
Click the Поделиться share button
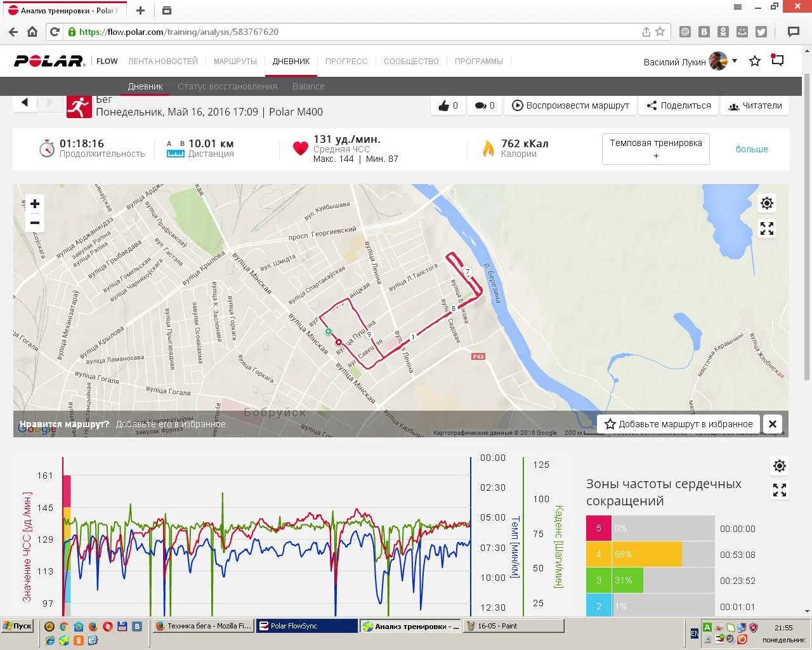point(679,105)
